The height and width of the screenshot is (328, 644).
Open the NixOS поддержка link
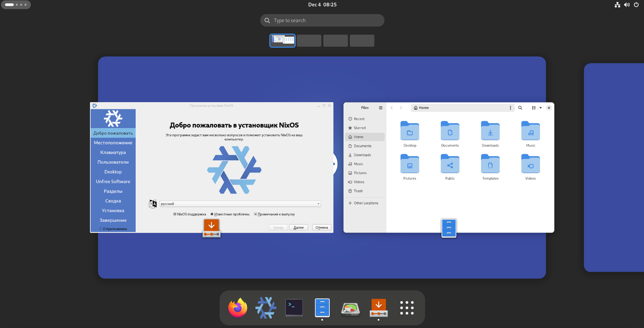point(190,214)
